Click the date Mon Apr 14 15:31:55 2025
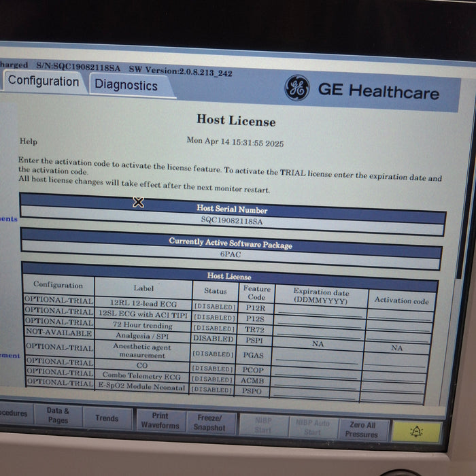The image size is (476, 476). pyautogui.click(x=235, y=141)
